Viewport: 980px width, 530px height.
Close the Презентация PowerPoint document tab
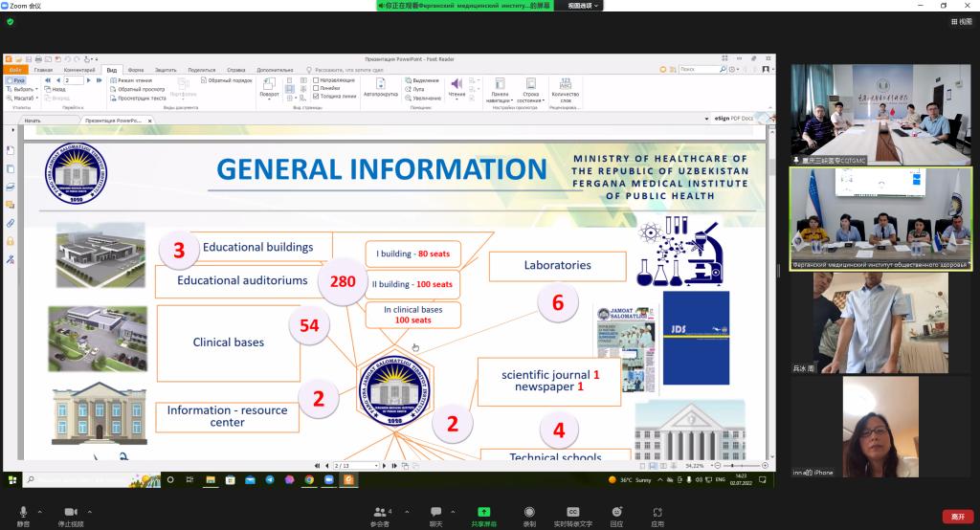(150, 121)
